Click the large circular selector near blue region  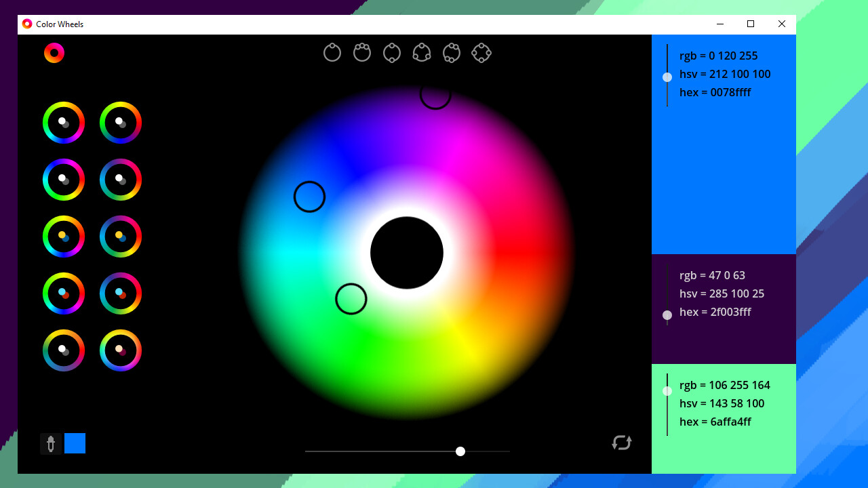[309, 197]
